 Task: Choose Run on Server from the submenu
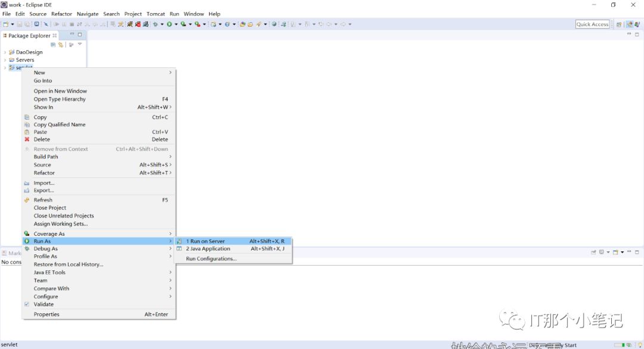click(233, 241)
